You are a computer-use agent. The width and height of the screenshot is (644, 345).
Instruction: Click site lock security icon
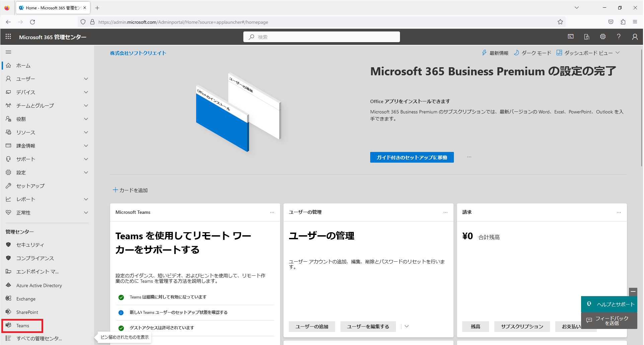pos(92,22)
